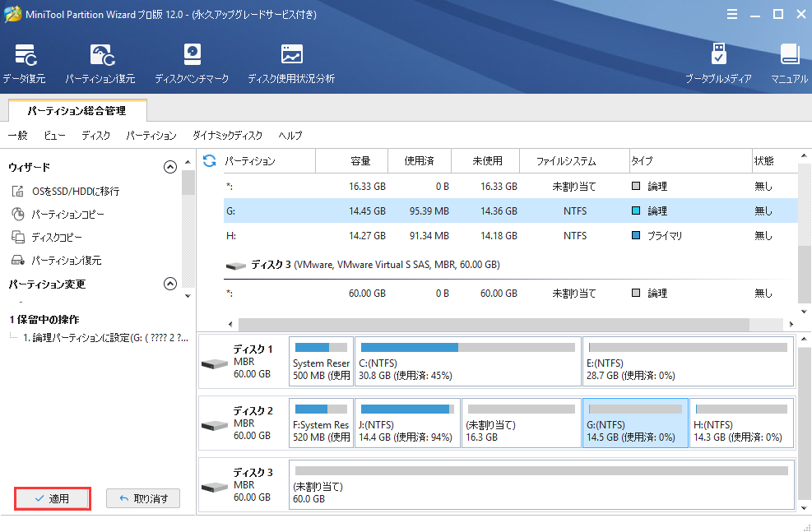
Task: Start the OSをSSD/HDDに移行 wizard
Action: 75,192
